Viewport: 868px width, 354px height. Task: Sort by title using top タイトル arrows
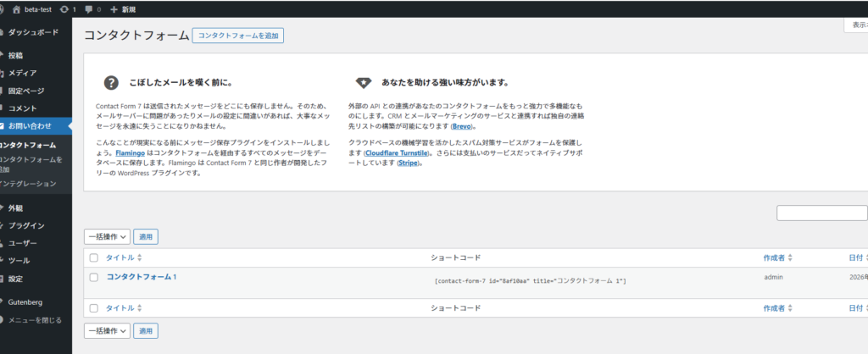point(140,257)
